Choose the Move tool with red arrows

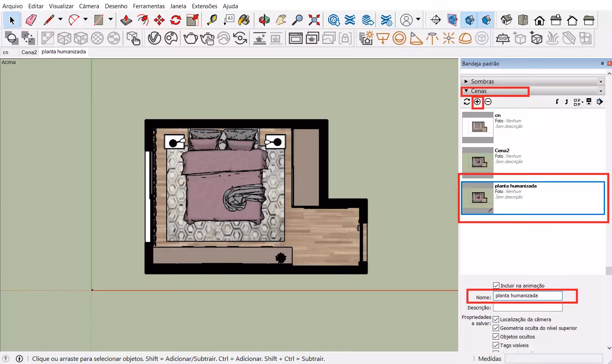click(159, 20)
